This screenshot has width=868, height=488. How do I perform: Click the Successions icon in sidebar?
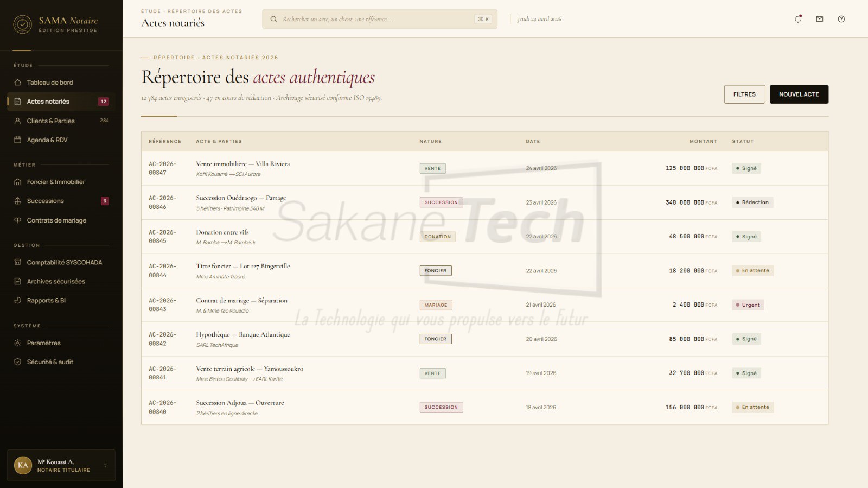pos(17,201)
